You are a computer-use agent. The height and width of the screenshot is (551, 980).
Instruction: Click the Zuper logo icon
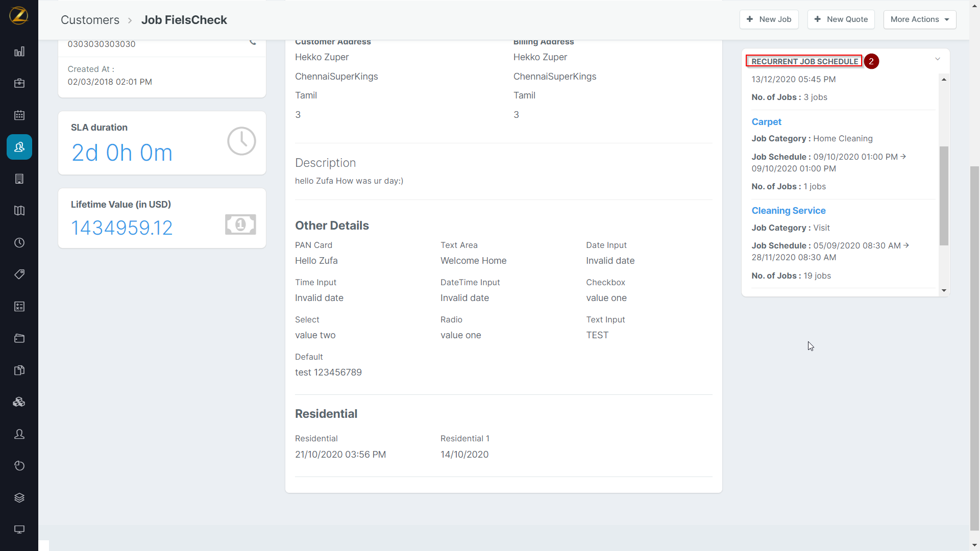pos(19,16)
